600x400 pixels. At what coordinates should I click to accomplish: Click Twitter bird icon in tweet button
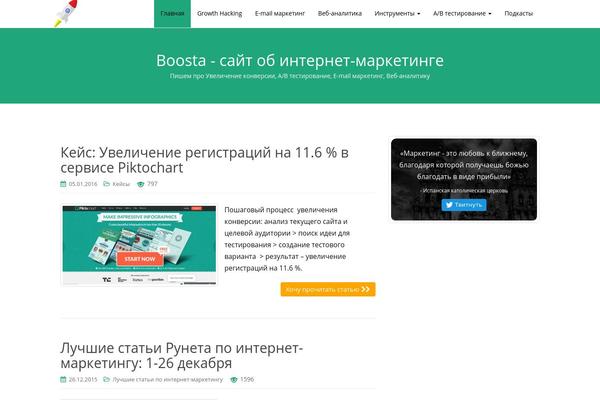click(x=449, y=205)
